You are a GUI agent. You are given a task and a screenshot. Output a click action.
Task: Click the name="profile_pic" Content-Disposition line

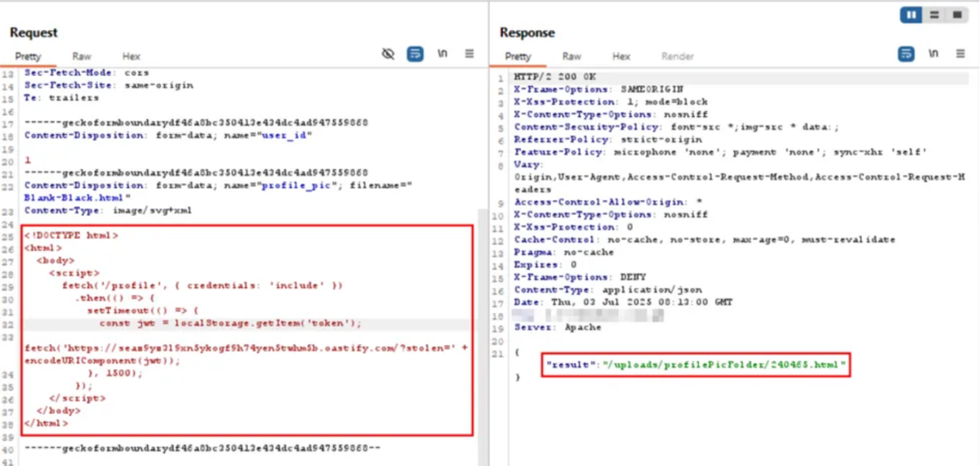point(218,186)
